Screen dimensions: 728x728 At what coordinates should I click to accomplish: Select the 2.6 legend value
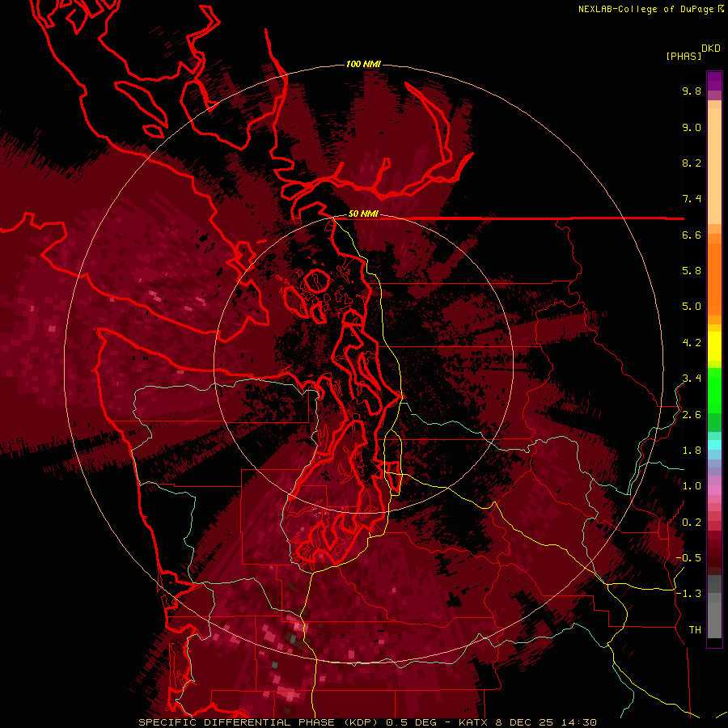pyautogui.click(x=692, y=415)
